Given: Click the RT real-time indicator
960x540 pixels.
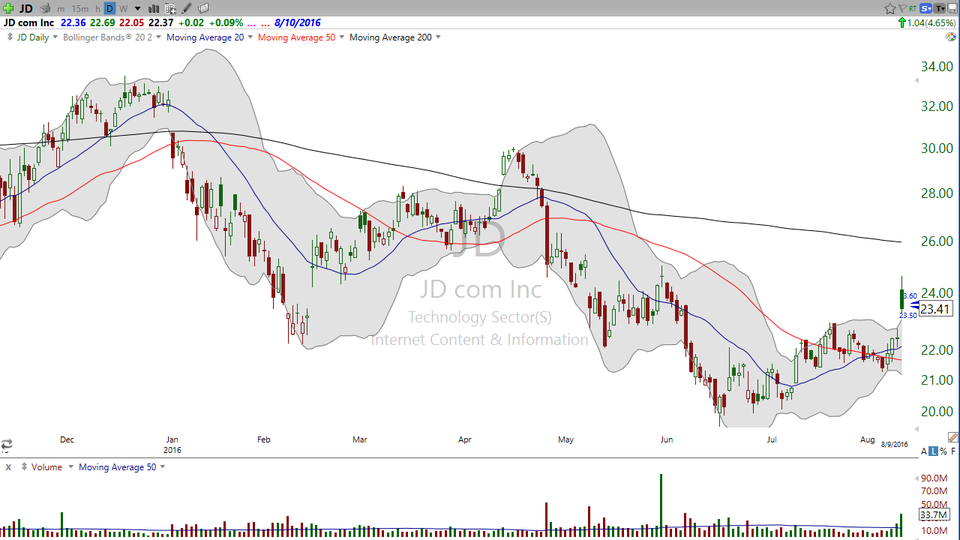Looking at the screenshot, I should (x=912, y=8).
